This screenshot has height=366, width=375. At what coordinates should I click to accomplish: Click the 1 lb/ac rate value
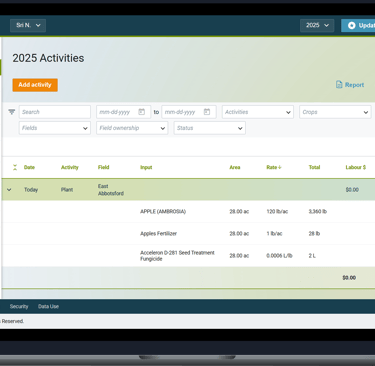[x=274, y=233]
